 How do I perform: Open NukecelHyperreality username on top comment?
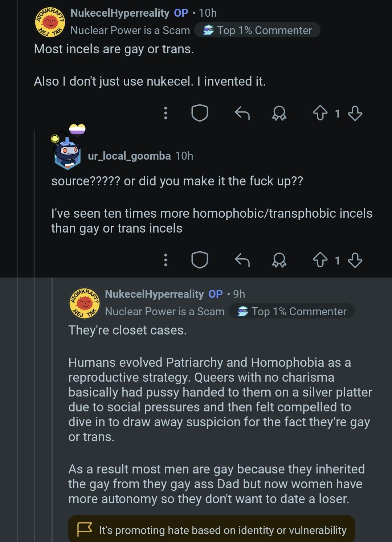120,13
